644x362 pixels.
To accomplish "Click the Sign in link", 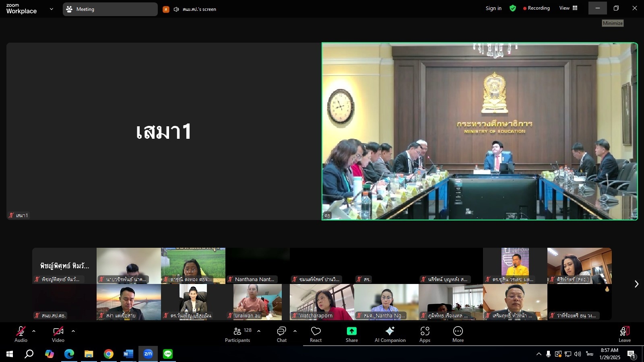I will coord(493,8).
